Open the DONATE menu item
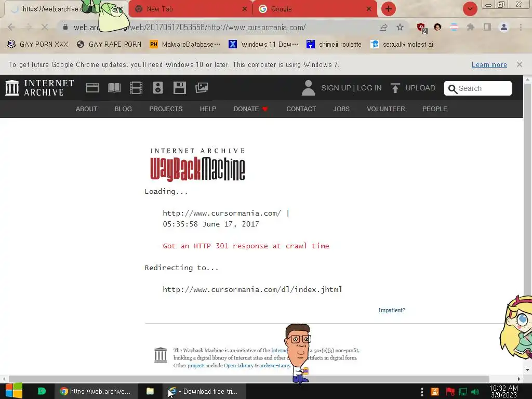532x399 pixels. (x=250, y=109)
